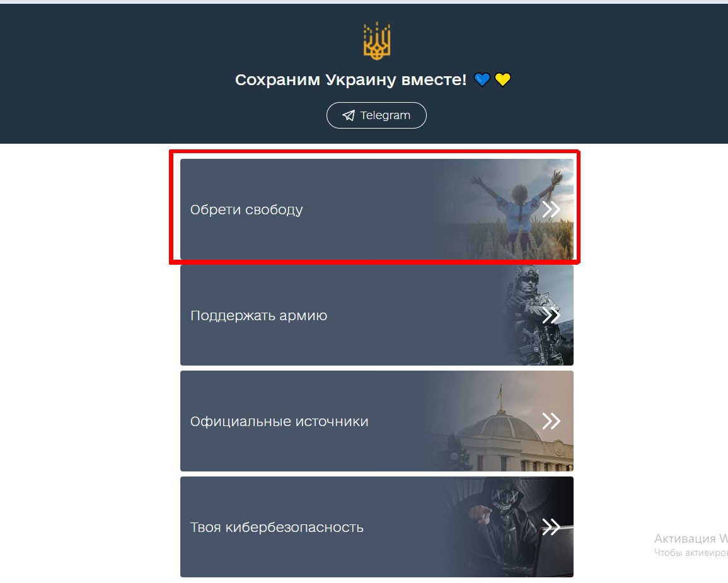Click the Активация Windows watermark title
Image resolution: width=728 pixels, height=583 pixels.
coord(690,539)
